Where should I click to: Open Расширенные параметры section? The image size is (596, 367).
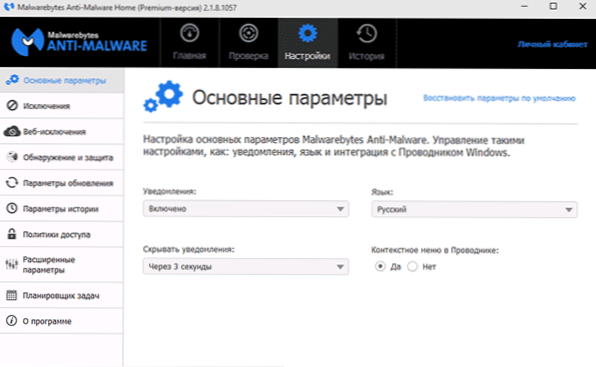pos(62,265)
